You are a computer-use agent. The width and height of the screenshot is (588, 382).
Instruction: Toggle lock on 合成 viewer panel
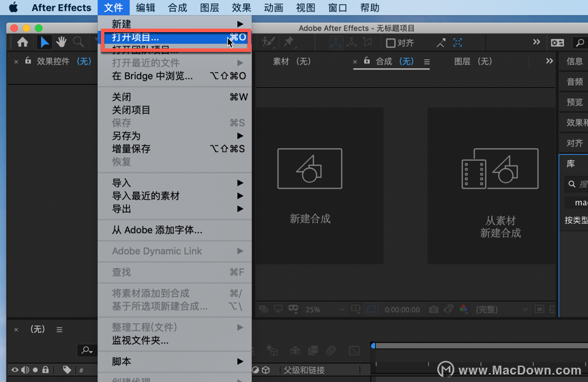pos(367,61)
